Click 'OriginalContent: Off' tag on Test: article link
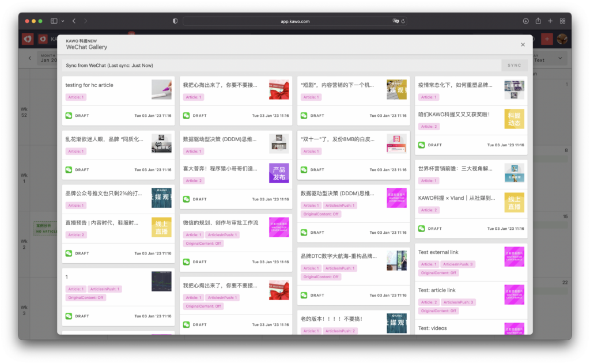 point(438,310)
